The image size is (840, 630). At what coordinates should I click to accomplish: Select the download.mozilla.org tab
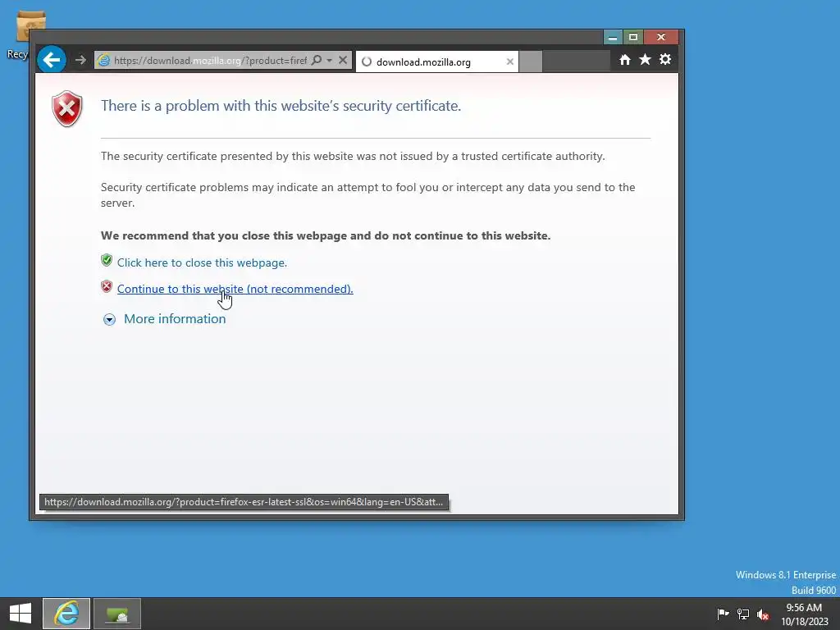(x=436, y=62)
